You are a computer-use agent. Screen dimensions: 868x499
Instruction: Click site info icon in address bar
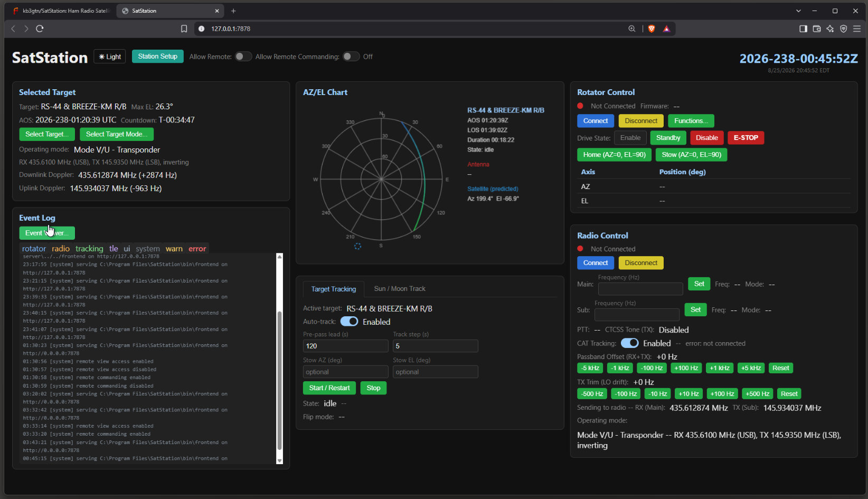tap(201, 29)
